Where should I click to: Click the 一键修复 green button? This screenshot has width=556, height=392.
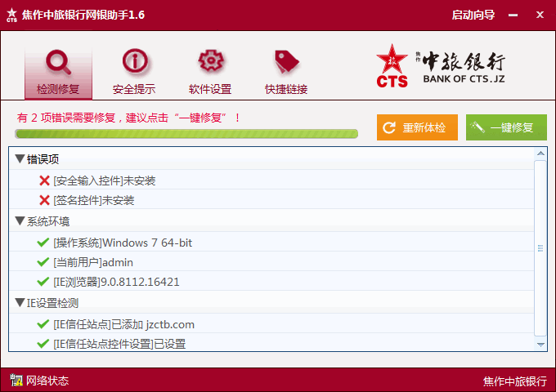click(x=506, y=127)
